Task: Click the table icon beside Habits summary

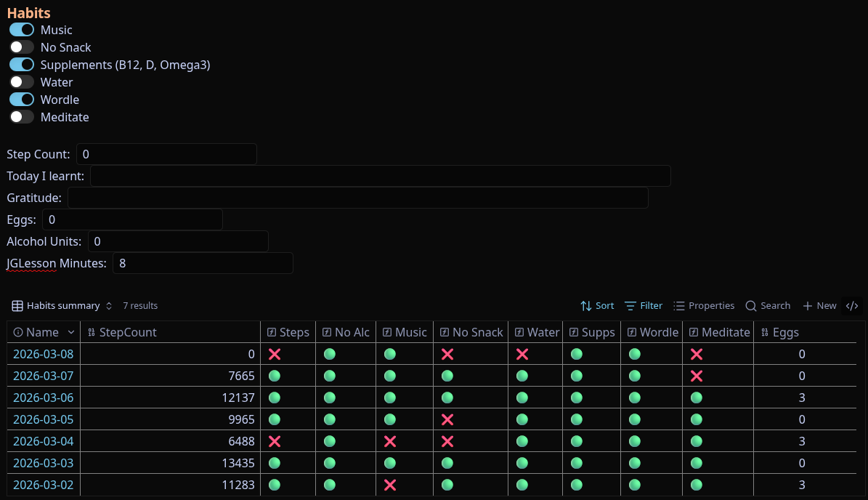Action: [x=17, y=306]
